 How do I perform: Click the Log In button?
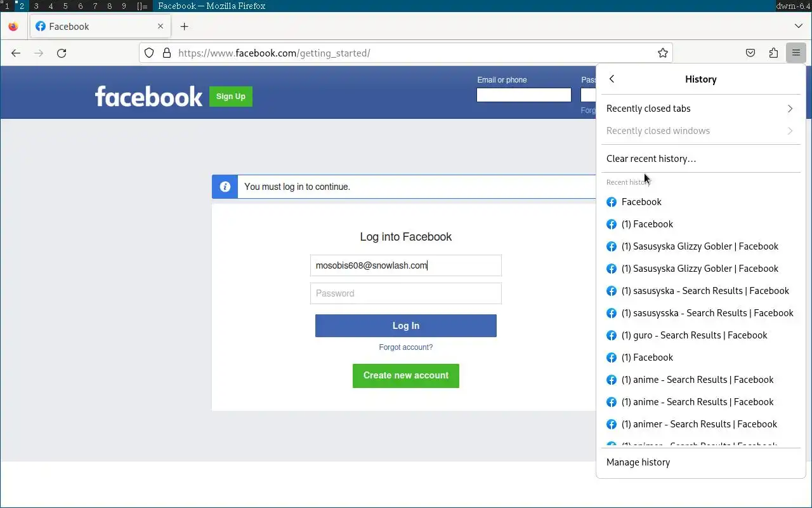point(406,326)
